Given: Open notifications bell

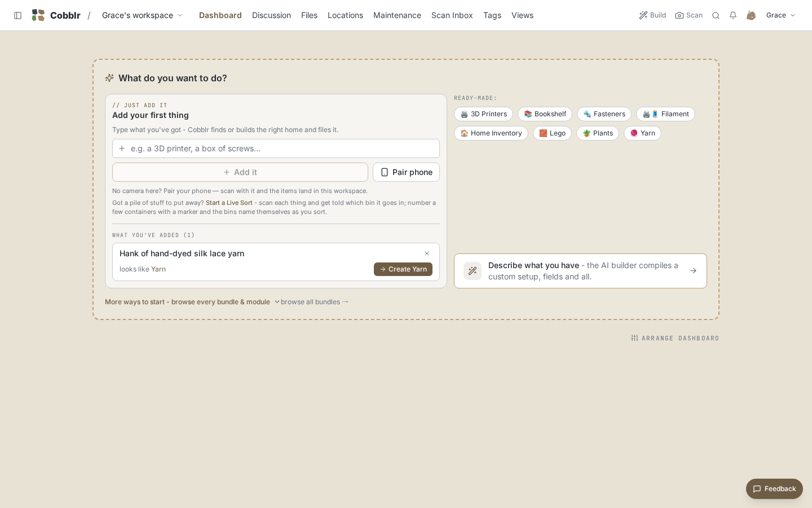Looking at the screenshot, I should click(733, 15).
